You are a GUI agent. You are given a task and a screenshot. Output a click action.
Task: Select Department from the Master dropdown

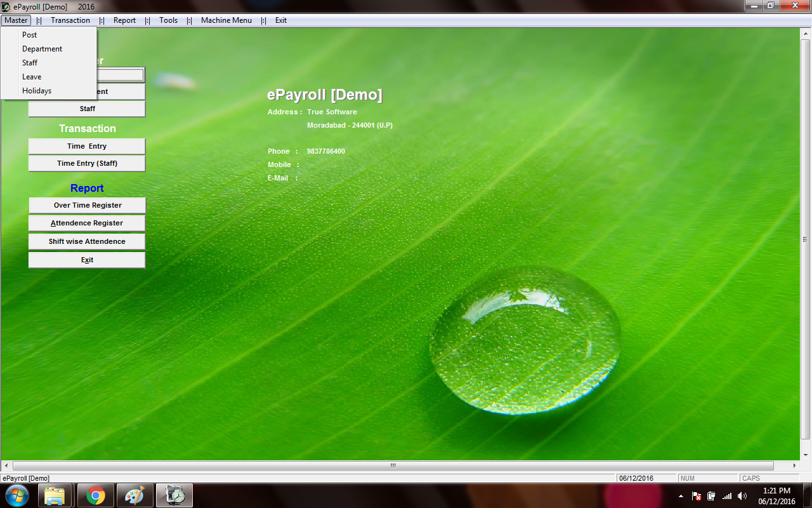[49, 49]
